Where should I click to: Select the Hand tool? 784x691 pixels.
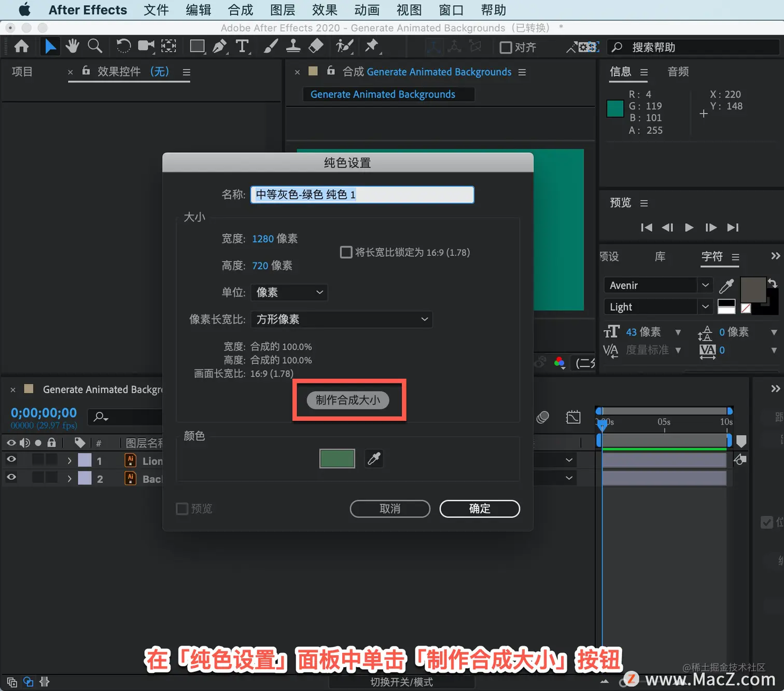click(72, 47)
